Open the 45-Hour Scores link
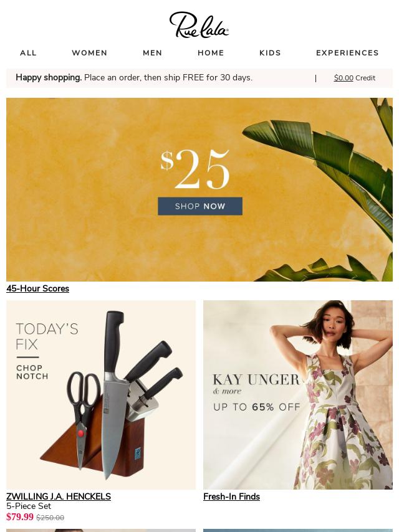The width and height of the screenshot is (399, 532). coord(37,288)
